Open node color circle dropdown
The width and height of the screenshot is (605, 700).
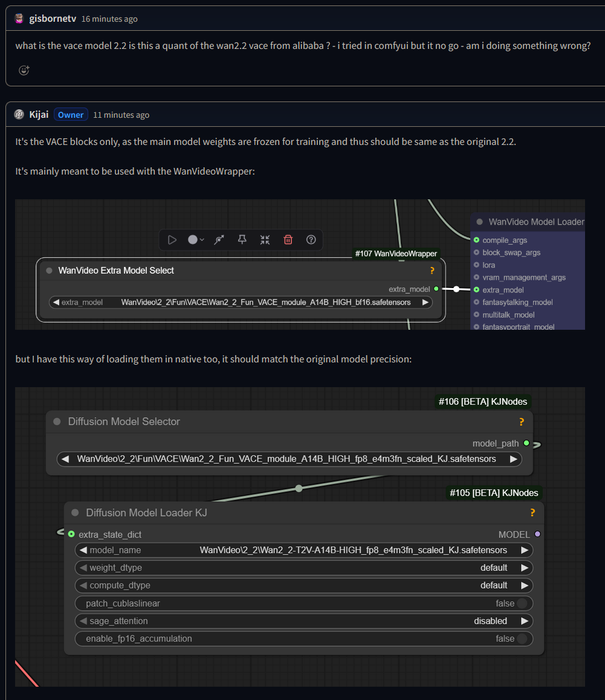196,240
